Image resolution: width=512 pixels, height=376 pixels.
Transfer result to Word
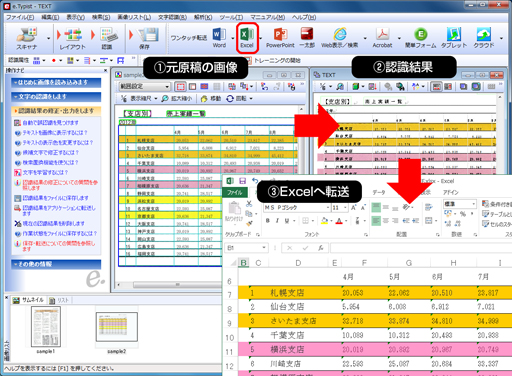coord(219,37)
